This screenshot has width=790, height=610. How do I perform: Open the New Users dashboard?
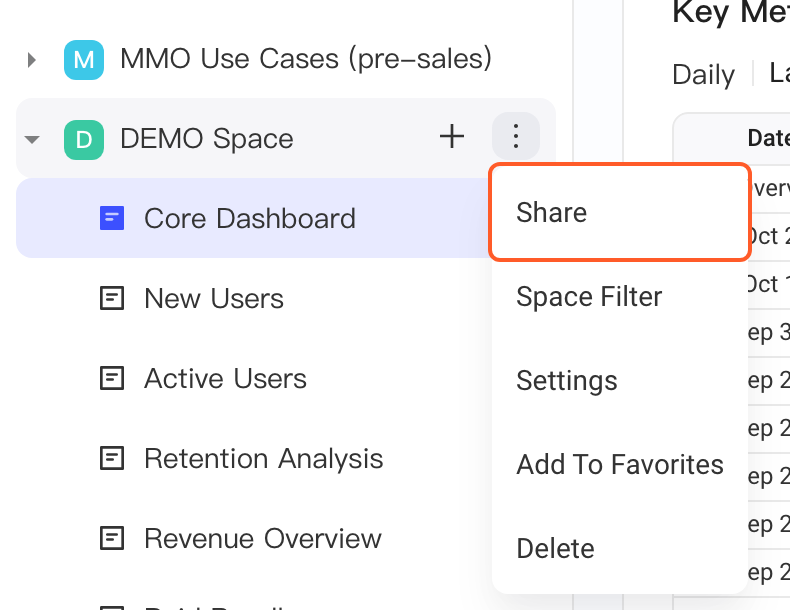coord(214,298)
